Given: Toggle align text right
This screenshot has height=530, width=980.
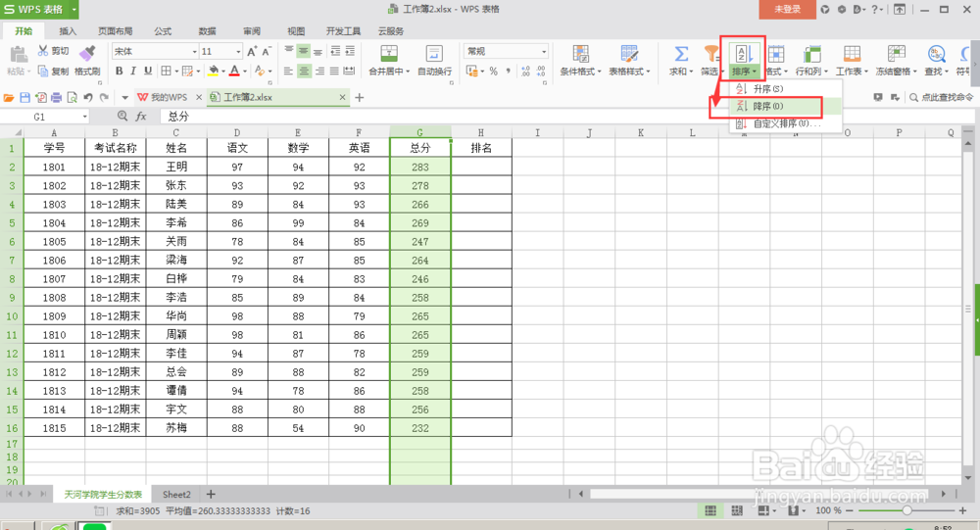Looking at the screenshot, I should click(319, 72).
